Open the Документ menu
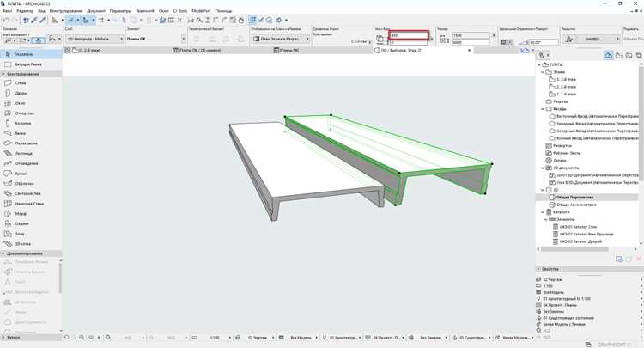This screenshot has height=348, width=644. tap(96, 11)
